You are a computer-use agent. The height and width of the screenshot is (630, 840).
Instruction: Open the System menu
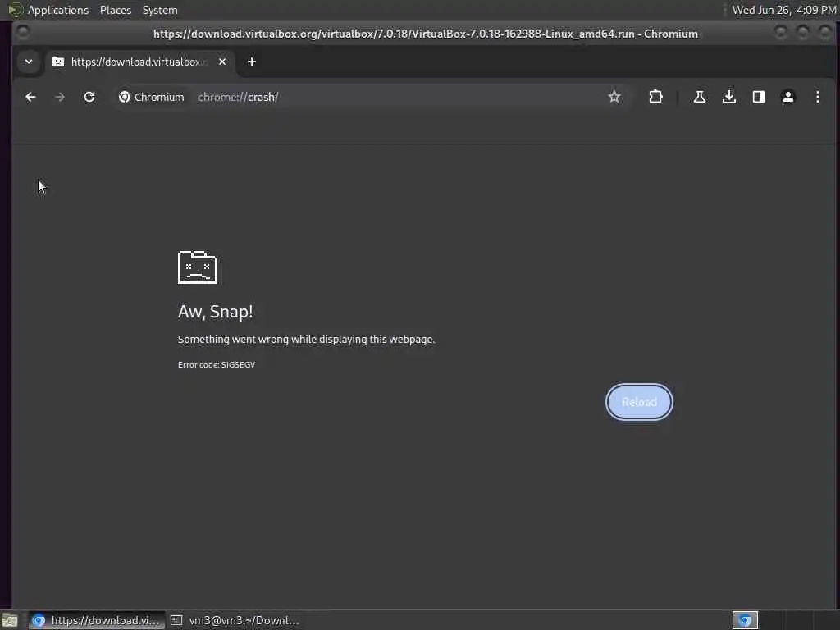click(160, 10)
